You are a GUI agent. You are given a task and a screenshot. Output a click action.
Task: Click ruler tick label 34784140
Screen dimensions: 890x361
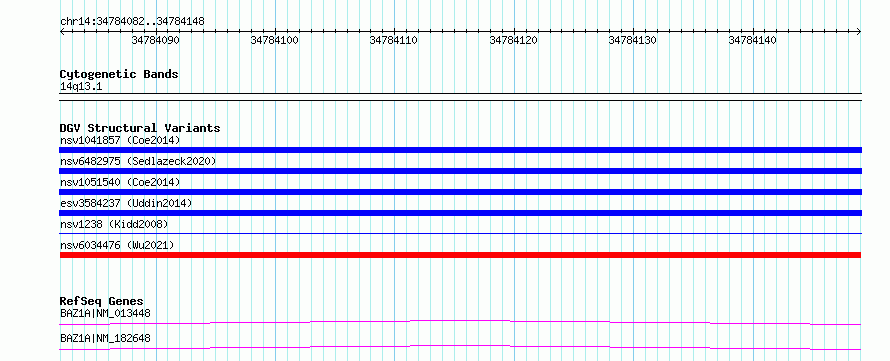click(x=753, y=40)
